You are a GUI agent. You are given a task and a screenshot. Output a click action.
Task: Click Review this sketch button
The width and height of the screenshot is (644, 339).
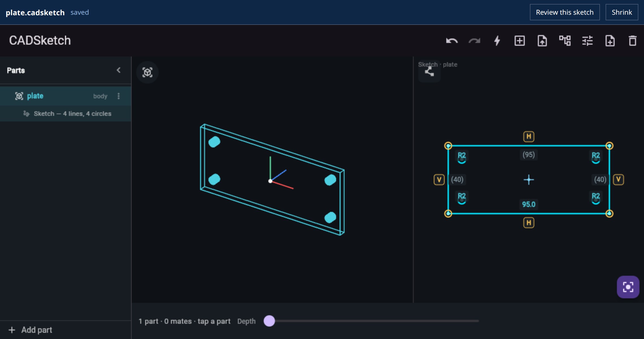[x=565, y=12]
